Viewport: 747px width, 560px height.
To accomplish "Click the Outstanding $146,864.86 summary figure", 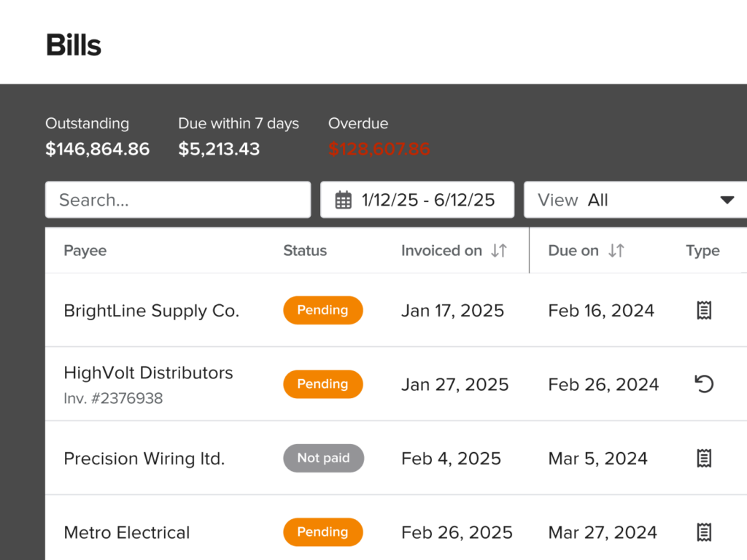I will pos(97,149).
